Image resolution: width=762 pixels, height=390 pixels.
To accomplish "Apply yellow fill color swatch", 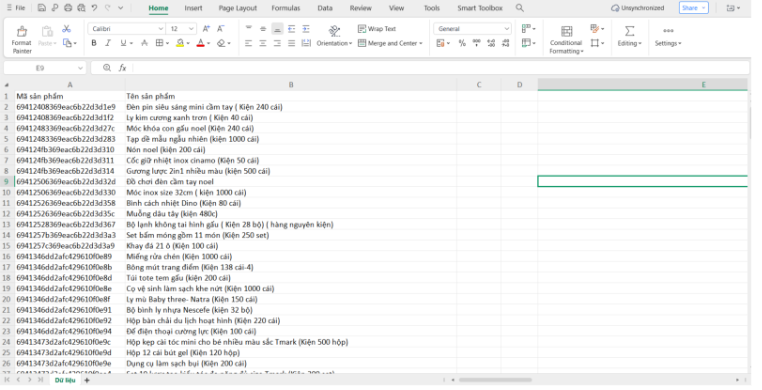I will coord(180,43).
